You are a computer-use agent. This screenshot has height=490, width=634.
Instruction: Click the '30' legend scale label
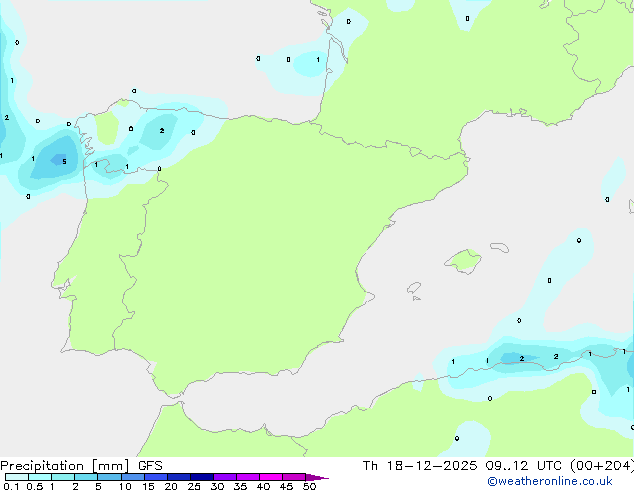(217, 486)
